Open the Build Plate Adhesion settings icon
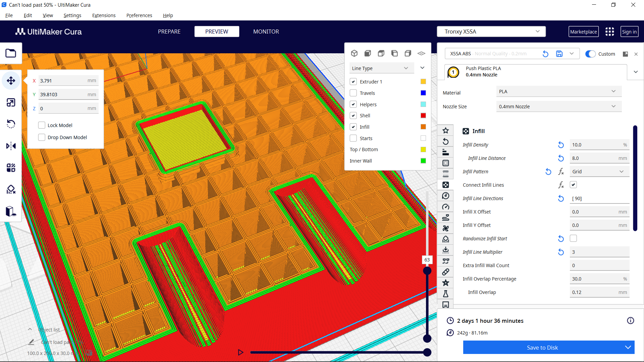 tap(446, 250)
